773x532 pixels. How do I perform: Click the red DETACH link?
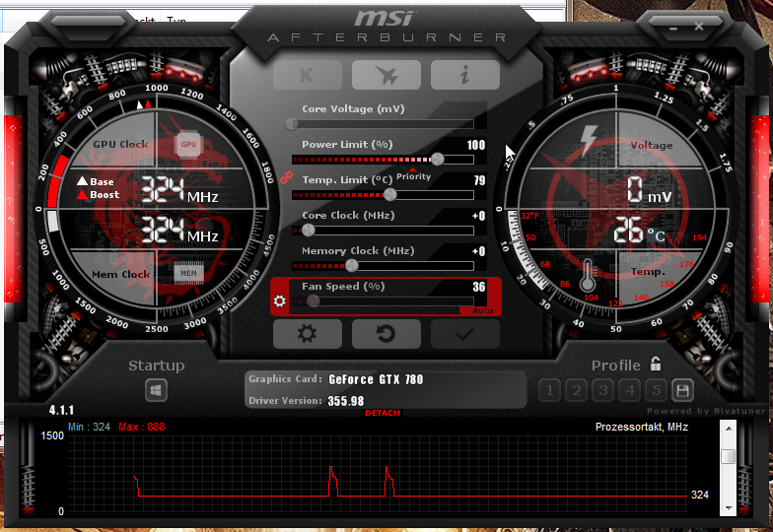click(383, 413)
